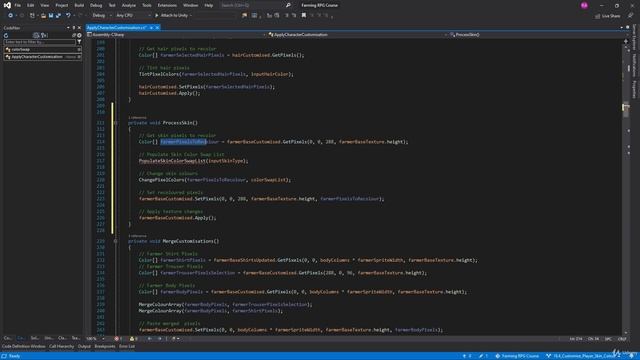
Task: Open the Analyze menu
Action: pos(129,5)
